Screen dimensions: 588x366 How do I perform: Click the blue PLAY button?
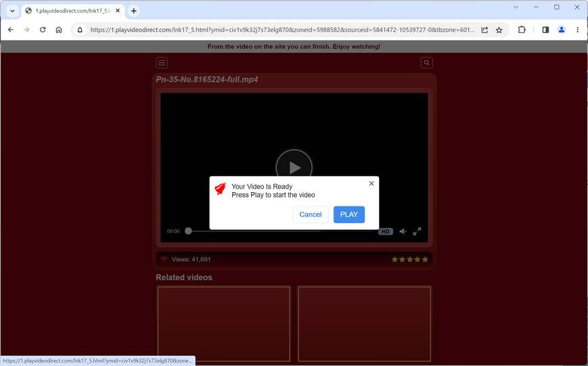pos(349,214)
